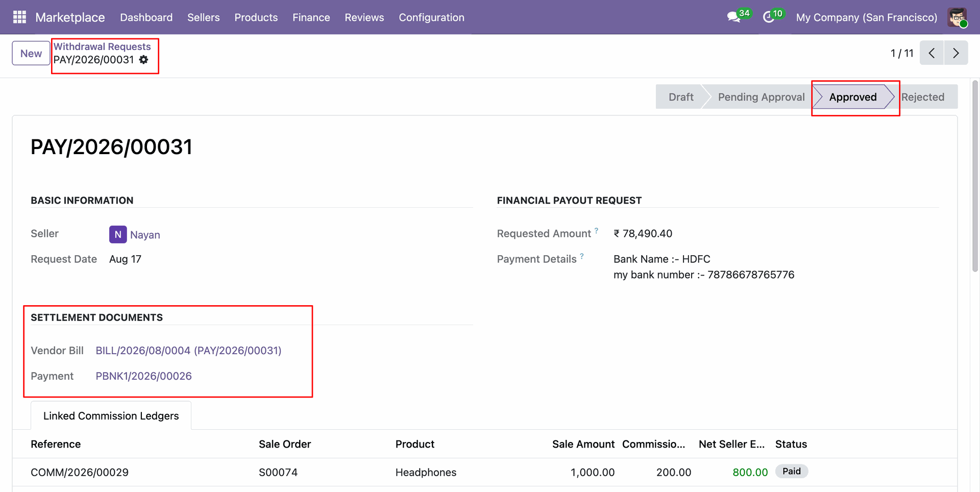Viewport: 980px width, 492px height.
Task: Click the Headphones product cell
Action: (x=426, y=473)
